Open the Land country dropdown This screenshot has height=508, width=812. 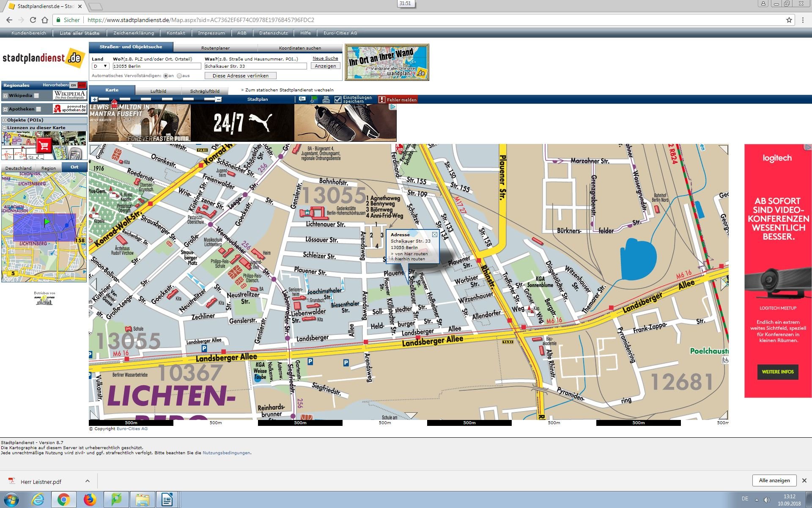tap(101, 66)
